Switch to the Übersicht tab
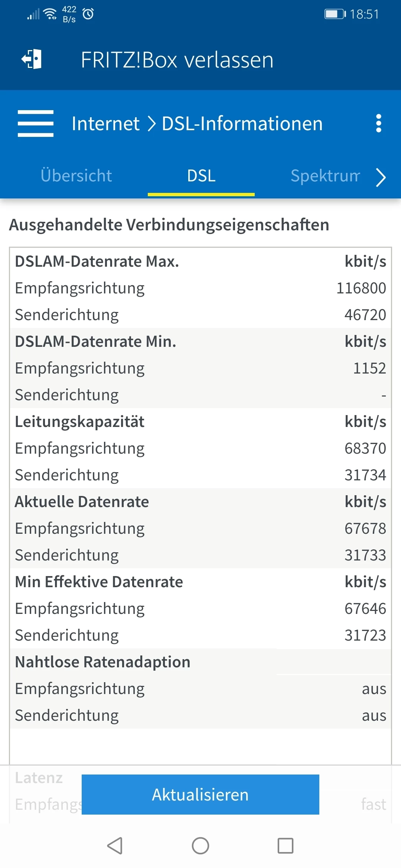The width and height of the screenshot is (401, 868). [x=76, y=175]
